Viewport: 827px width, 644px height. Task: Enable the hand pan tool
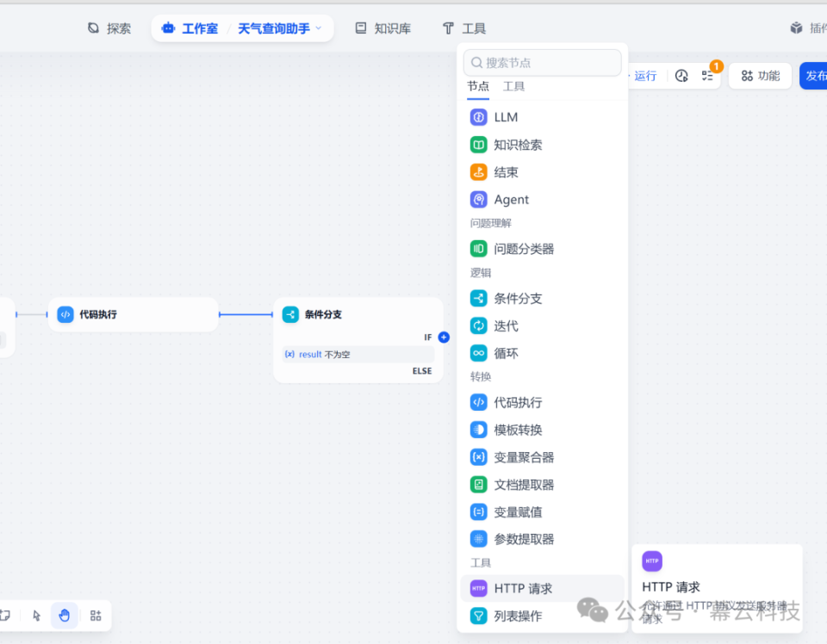coord(65,616)
